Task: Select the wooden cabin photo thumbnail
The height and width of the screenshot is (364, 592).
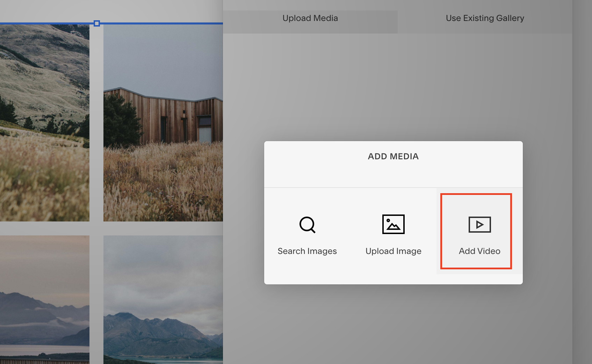Action: [163, 123]
